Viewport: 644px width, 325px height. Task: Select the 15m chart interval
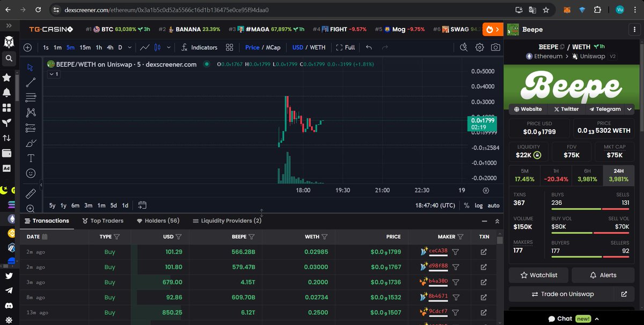(x=85, y=47)
